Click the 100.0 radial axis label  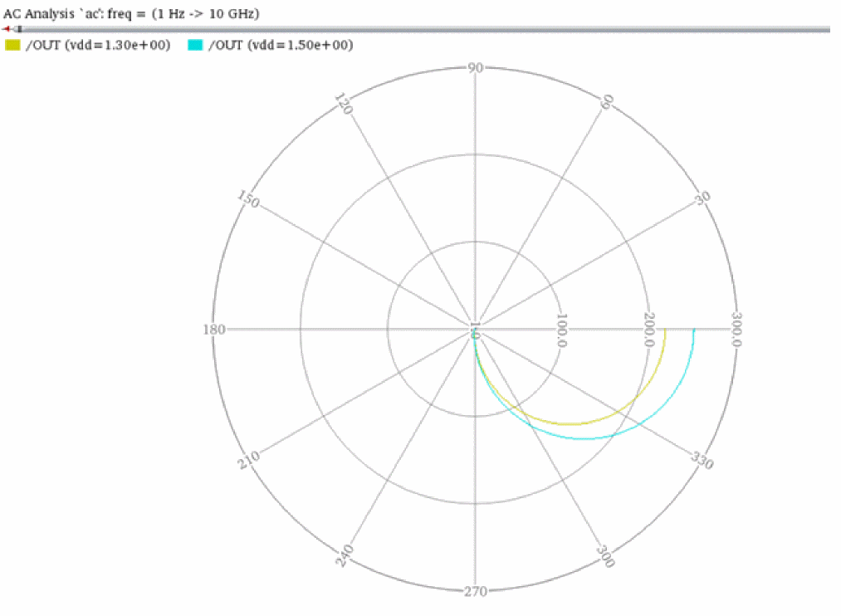click(561, 330)
